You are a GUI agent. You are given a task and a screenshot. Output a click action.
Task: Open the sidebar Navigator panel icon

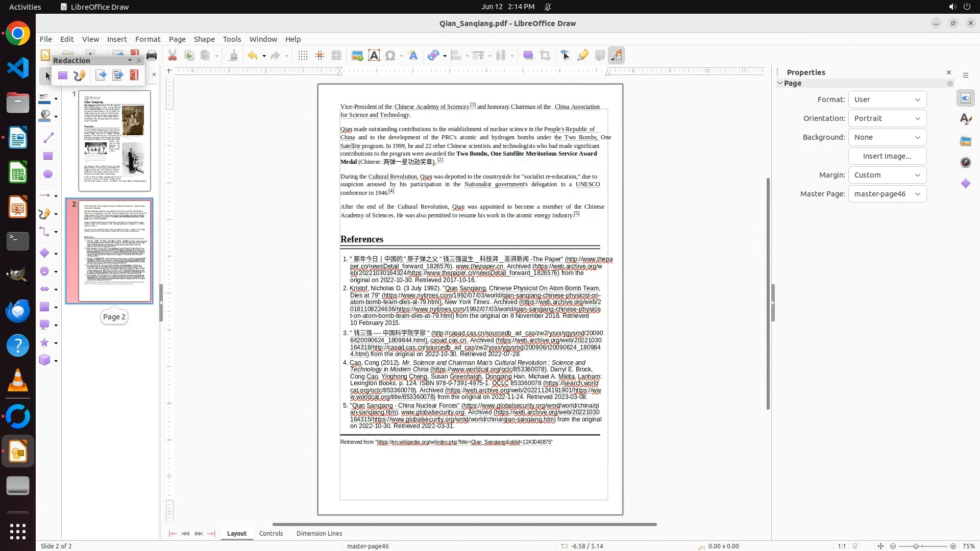(x=965, y=162)
